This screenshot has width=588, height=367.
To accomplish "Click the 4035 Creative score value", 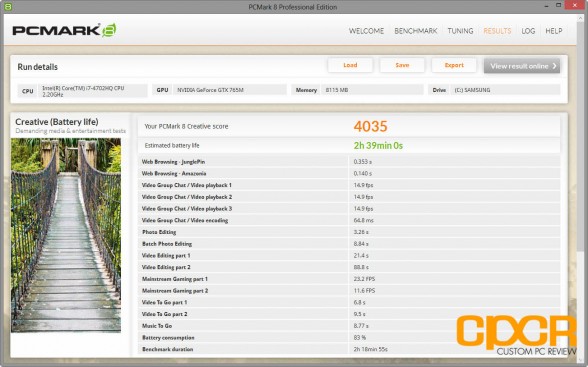I will pos(370,126).
